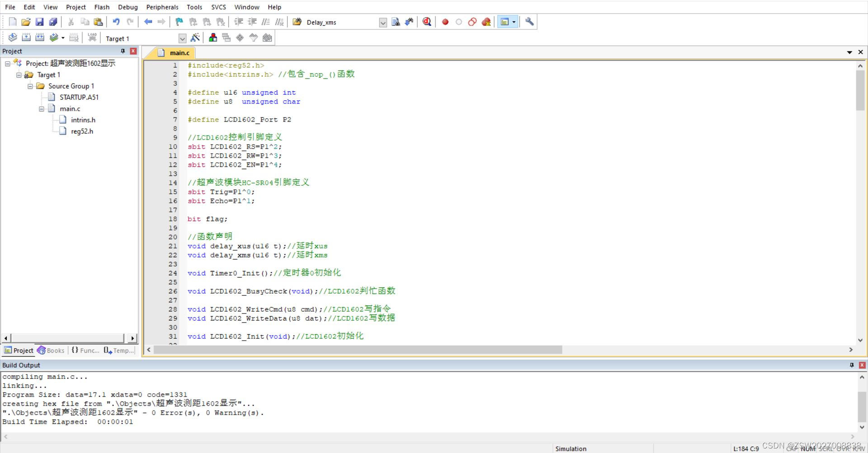Close the main.c editor with the X button
This screenshot has height=453, width=868.
[x=861, y=52]
